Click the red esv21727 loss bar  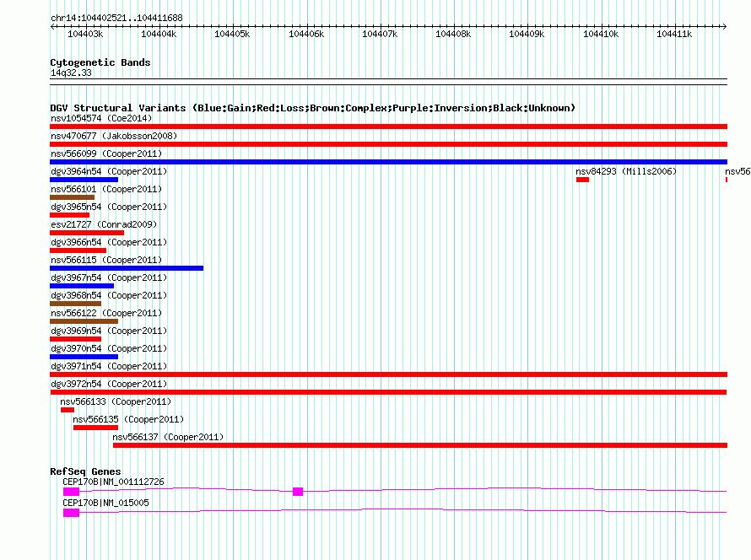click(x=87, y=233)
